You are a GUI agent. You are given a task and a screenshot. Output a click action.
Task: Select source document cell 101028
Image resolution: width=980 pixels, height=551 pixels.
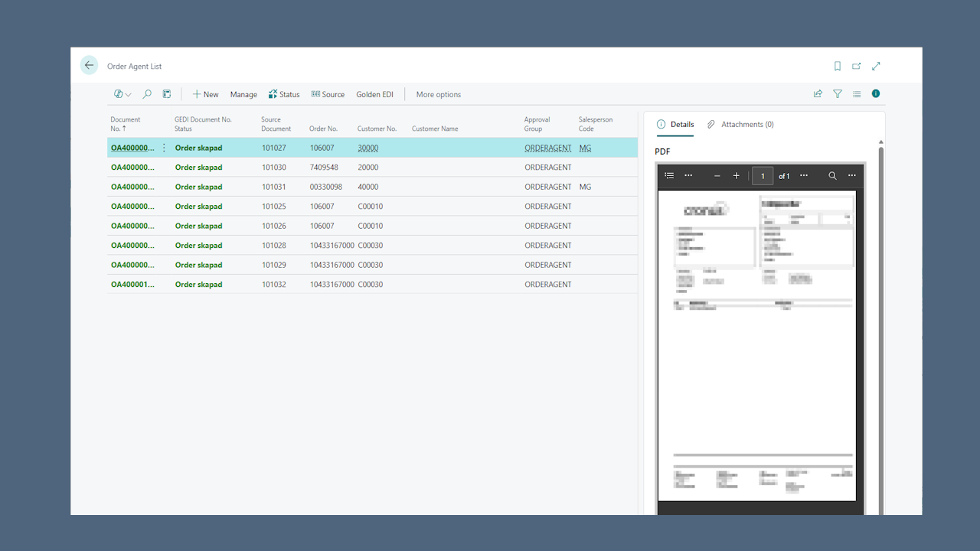[x=274, y=246]
